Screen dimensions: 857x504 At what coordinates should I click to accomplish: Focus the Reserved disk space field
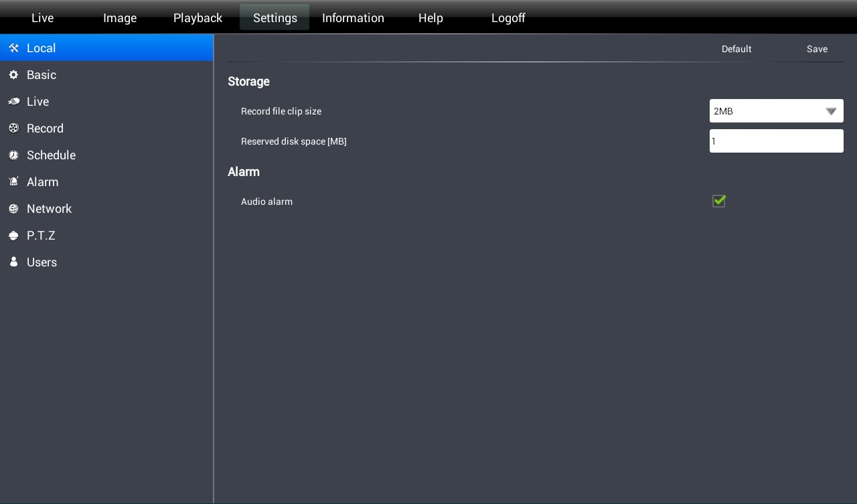(777, 141)
